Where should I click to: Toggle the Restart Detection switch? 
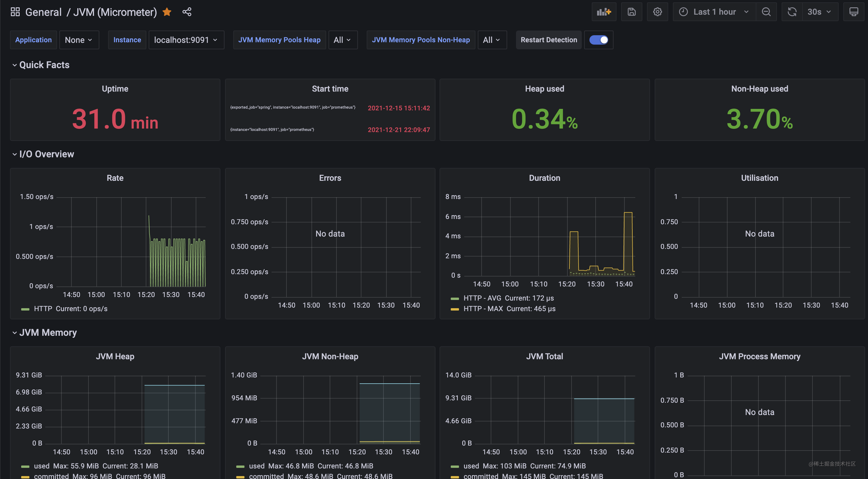pos(599,40)
